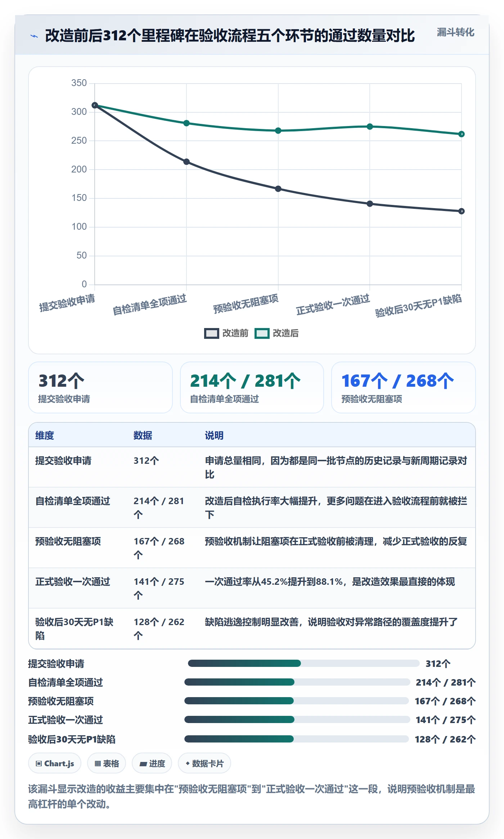Click the Chart.js chip

click(55, 763)
